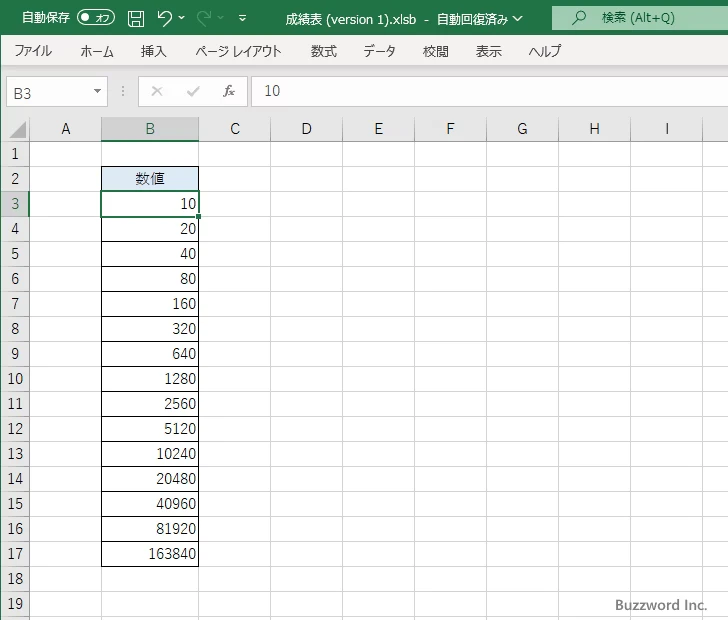Select row 3 header
Viewport: 728px width, 620px height.
(15, 204)
